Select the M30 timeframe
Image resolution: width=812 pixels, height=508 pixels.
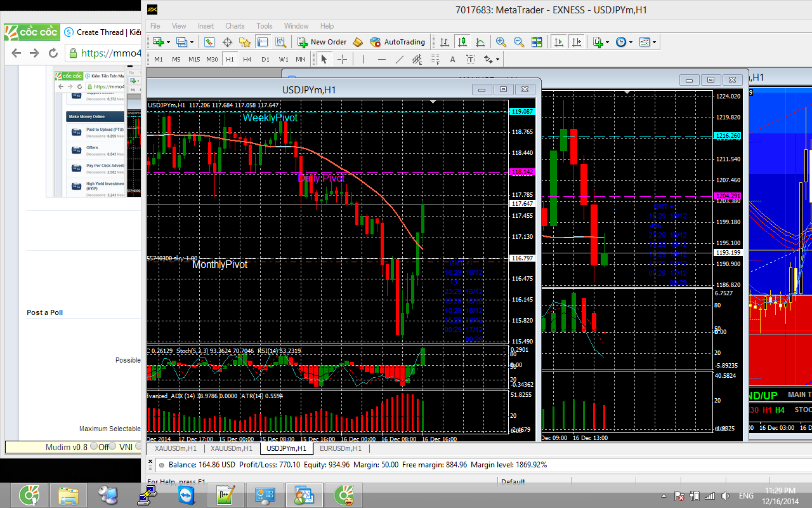[212, 59]
